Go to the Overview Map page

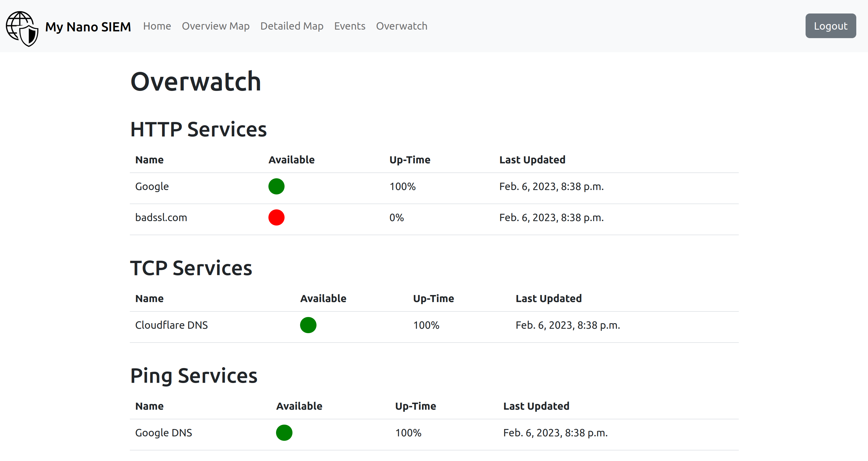216,26
